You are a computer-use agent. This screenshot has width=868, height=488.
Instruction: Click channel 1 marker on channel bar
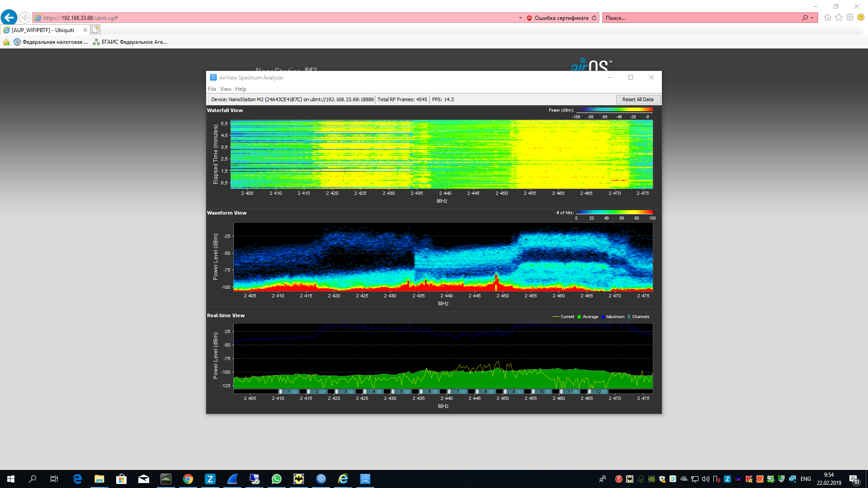[x=289, y=392]
